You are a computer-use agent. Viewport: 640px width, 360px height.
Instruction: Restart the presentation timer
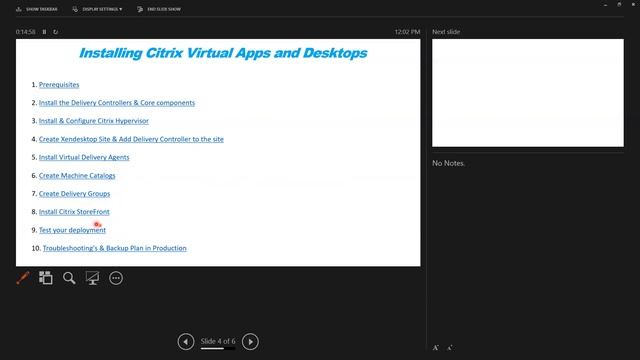[x=56, y=32]
